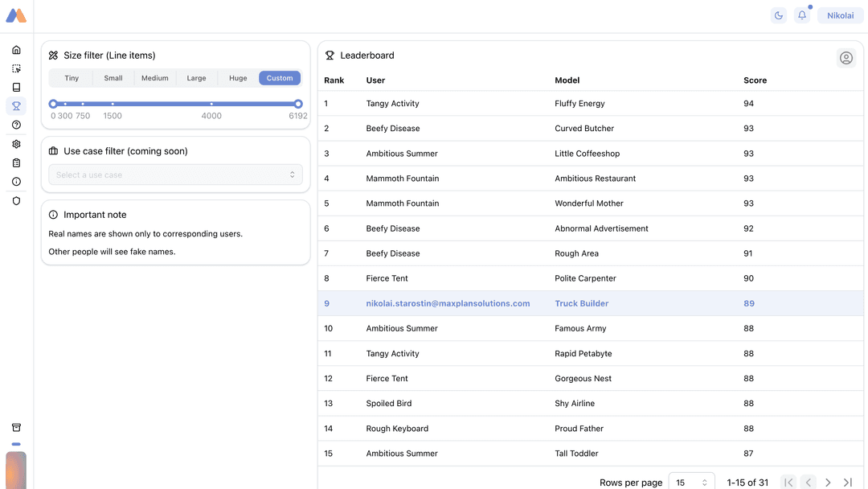868x489 pixels.
Task: Click the Gorgeous Nest model cell
Action: (x=583, y=378)
